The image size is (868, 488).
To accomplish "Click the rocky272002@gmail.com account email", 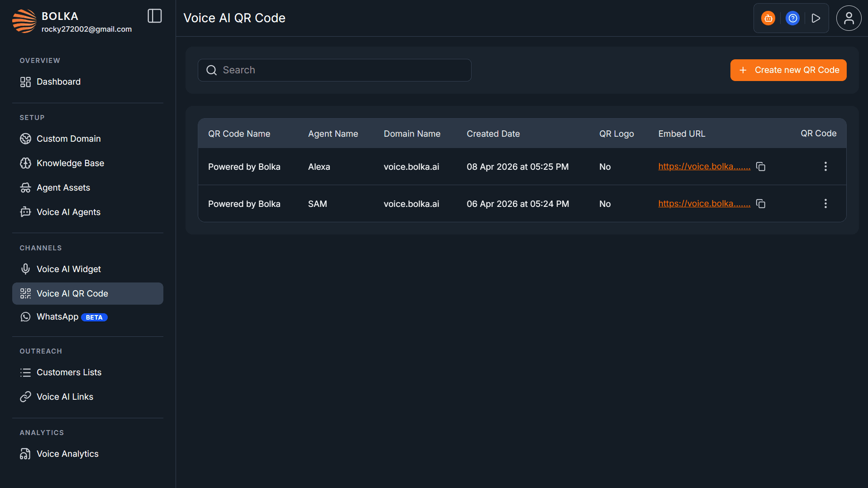I will tap(86, 29).
